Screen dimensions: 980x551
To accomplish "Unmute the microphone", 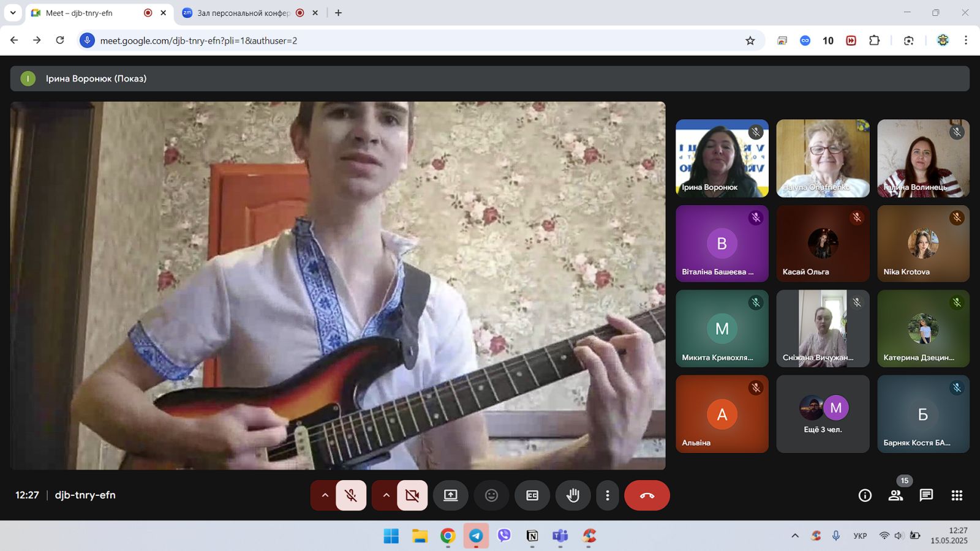I will pos(351,495).
